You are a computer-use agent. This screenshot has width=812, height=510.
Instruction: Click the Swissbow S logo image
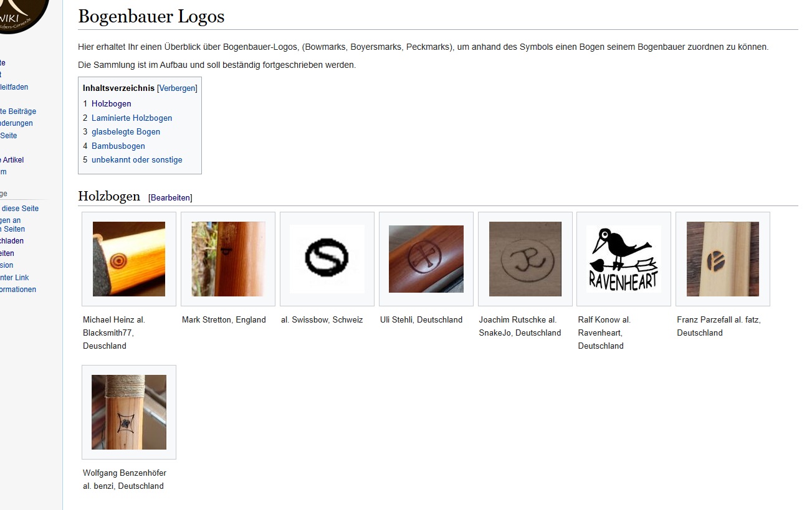[x=327, y=259]
